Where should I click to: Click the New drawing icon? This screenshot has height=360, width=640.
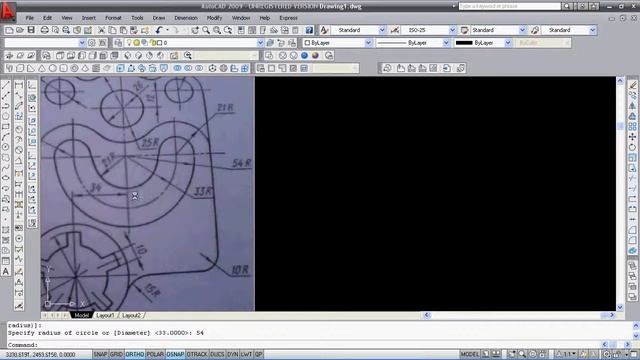(x=9, y=30)
